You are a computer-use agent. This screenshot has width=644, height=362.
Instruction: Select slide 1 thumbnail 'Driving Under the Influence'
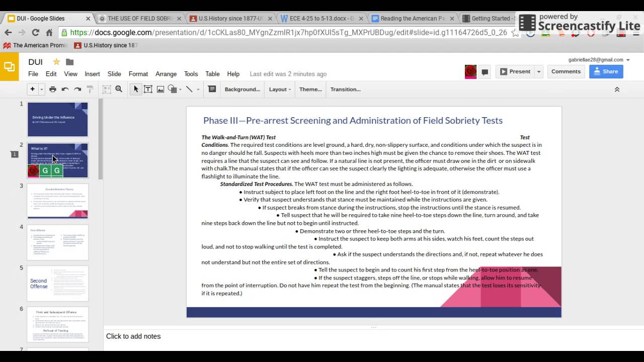click(x=57, y=119)
